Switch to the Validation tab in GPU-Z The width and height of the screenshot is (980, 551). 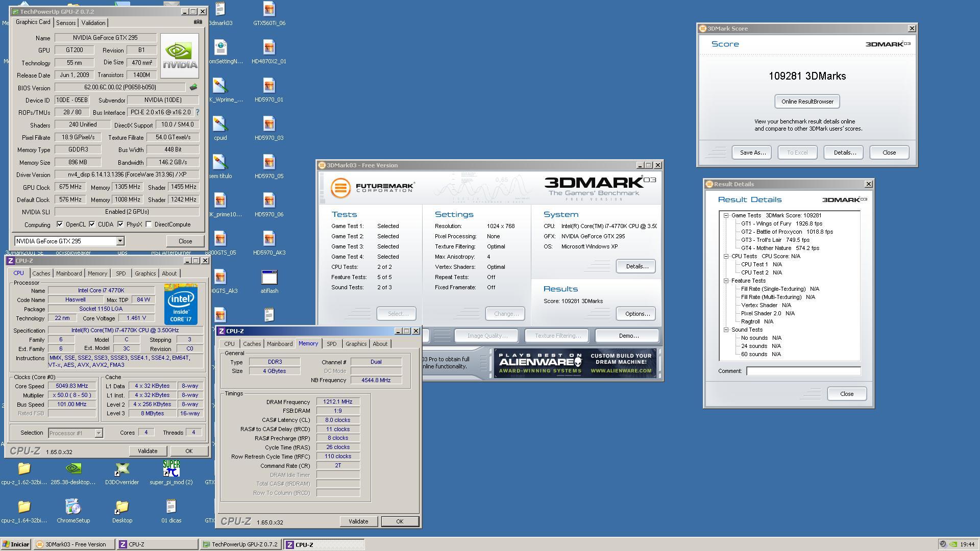93,23
